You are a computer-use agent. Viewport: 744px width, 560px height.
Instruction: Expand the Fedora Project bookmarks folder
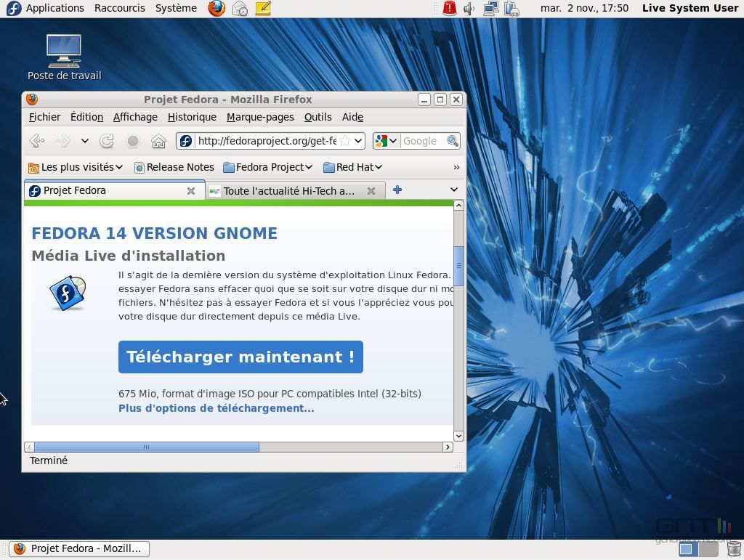(267, 167)
